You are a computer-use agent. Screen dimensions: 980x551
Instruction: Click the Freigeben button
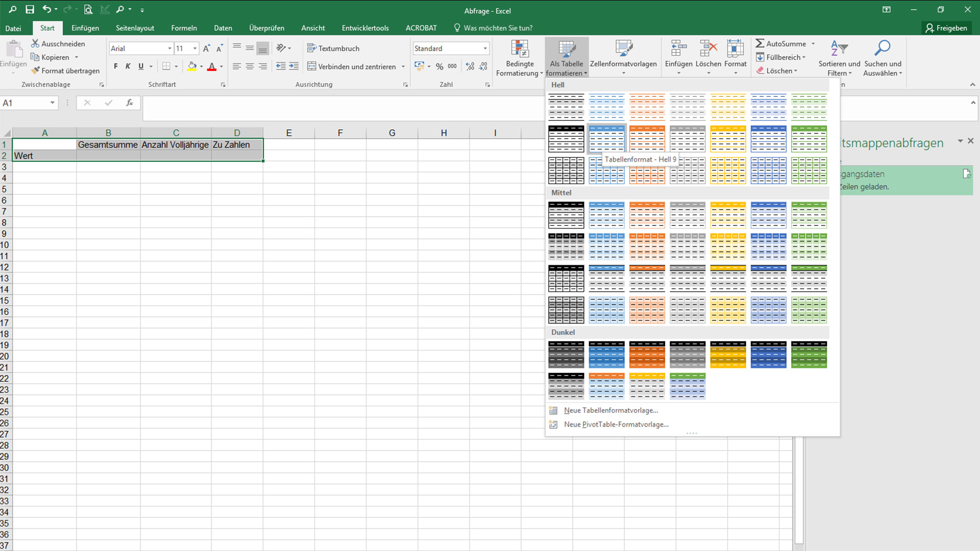point(947,28)
